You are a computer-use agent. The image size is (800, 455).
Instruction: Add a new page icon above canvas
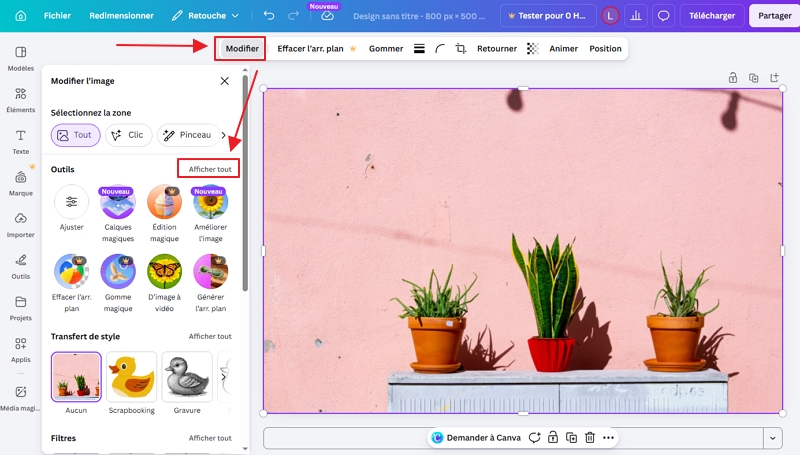[774, 78]
